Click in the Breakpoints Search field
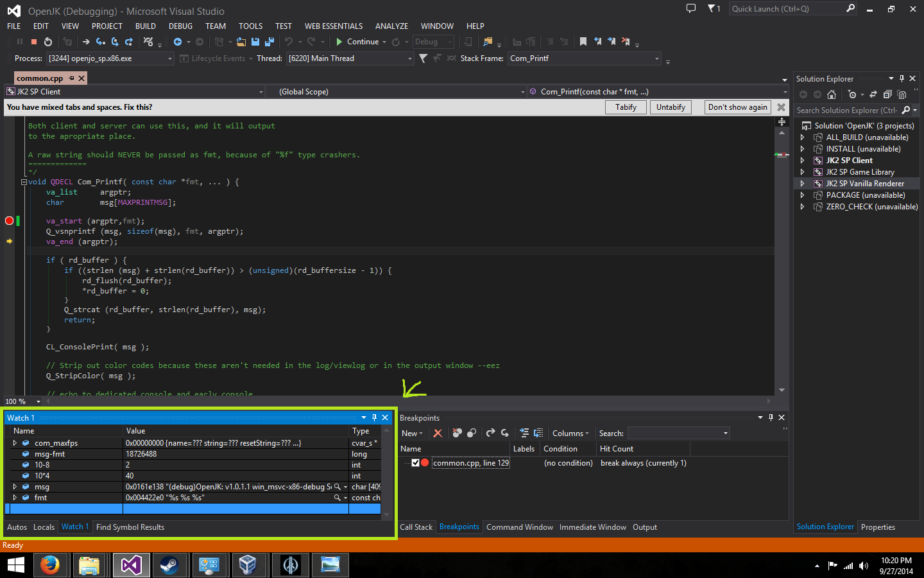The height and width of the screenshot is (578, 924). click(x=678, y=433)
